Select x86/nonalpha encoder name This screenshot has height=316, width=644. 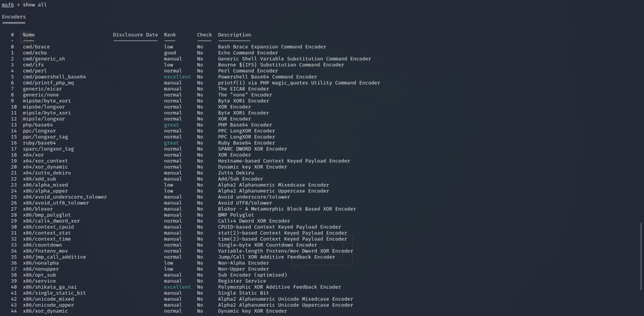tap(41, 263)
